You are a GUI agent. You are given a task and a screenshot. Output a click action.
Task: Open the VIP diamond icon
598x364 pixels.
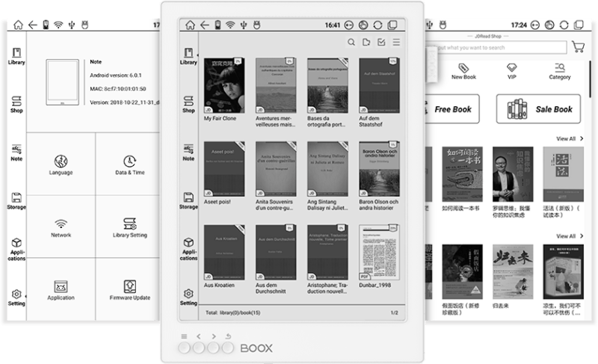(x=511, y=68)
